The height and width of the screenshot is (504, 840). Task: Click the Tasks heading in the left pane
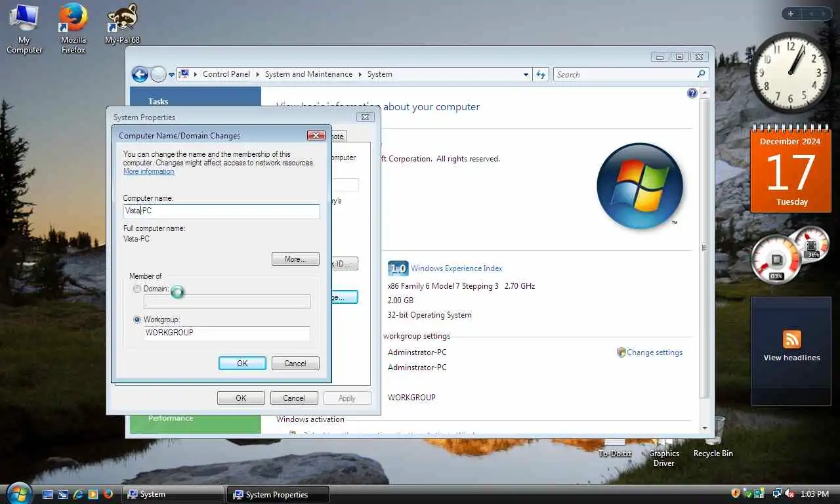[x=158, y=102]
